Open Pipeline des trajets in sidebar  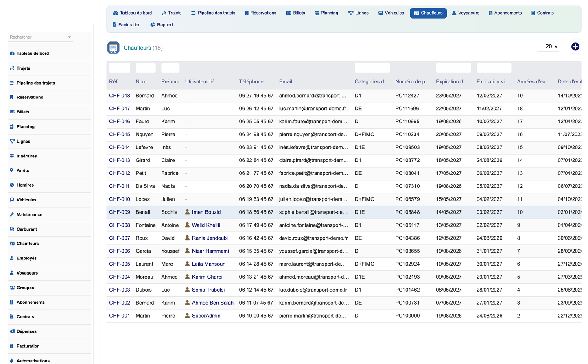(x=36, y=83)
